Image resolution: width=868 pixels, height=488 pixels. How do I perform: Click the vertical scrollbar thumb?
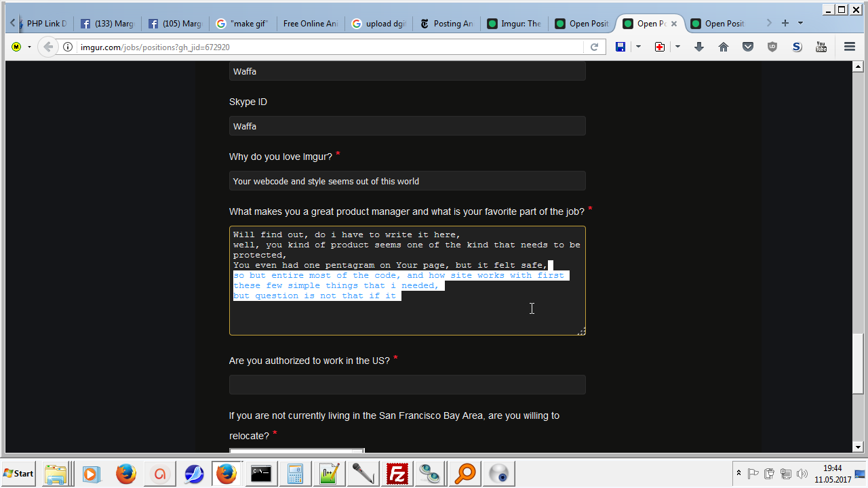tap(858, 365)
